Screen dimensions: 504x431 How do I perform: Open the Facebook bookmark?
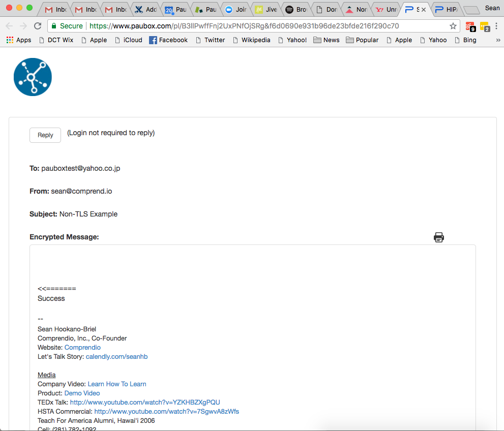pyautogui.click(x=168, y=40)
